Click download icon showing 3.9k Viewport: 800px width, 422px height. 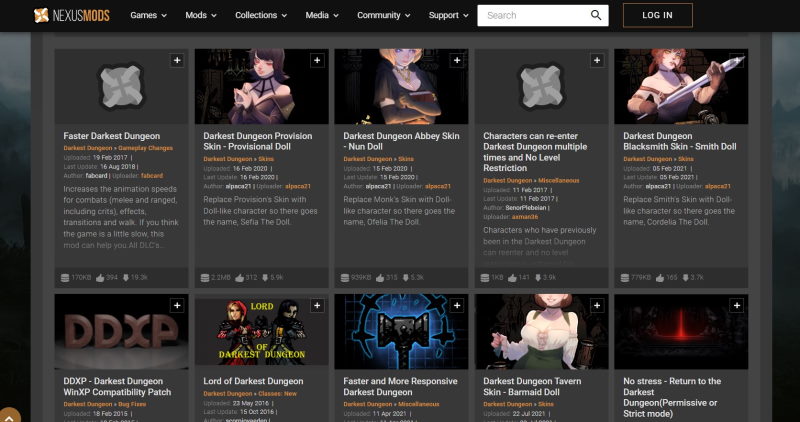pyautogui.click(x=538, y=278)
